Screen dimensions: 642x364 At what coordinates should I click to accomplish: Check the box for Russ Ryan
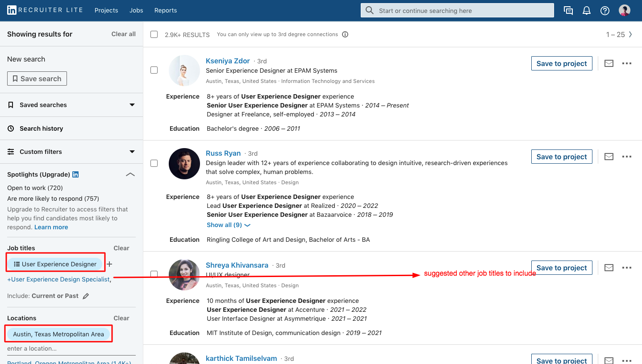coord(154,163)
